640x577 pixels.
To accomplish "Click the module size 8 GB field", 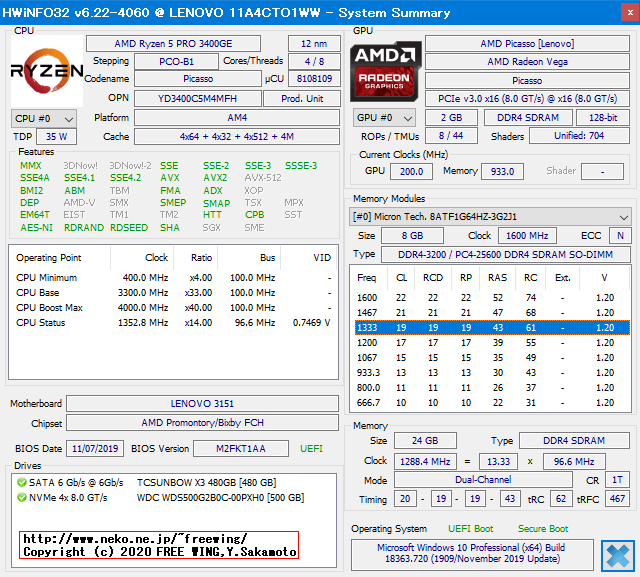I will click(x=412, y=235).
